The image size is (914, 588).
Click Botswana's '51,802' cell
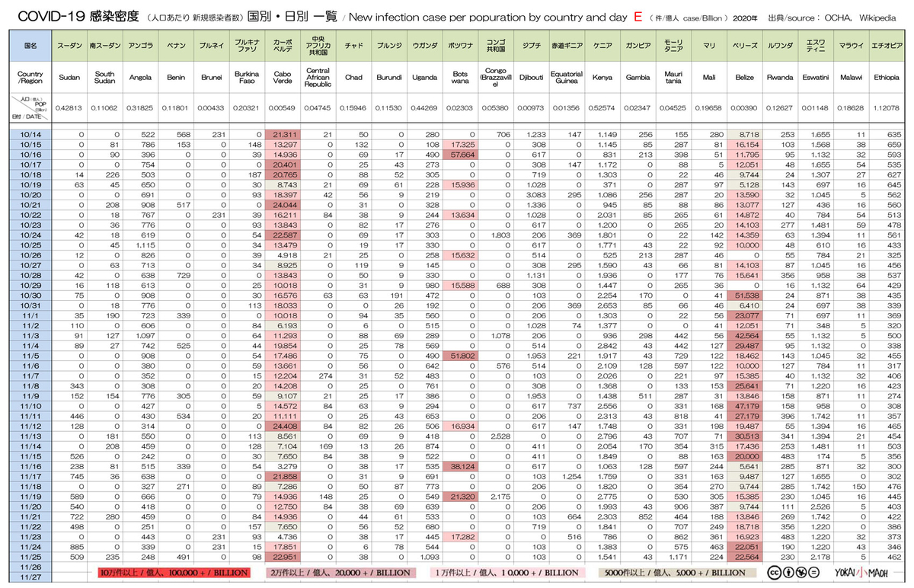pyautogui.click(x=460, y=355)
